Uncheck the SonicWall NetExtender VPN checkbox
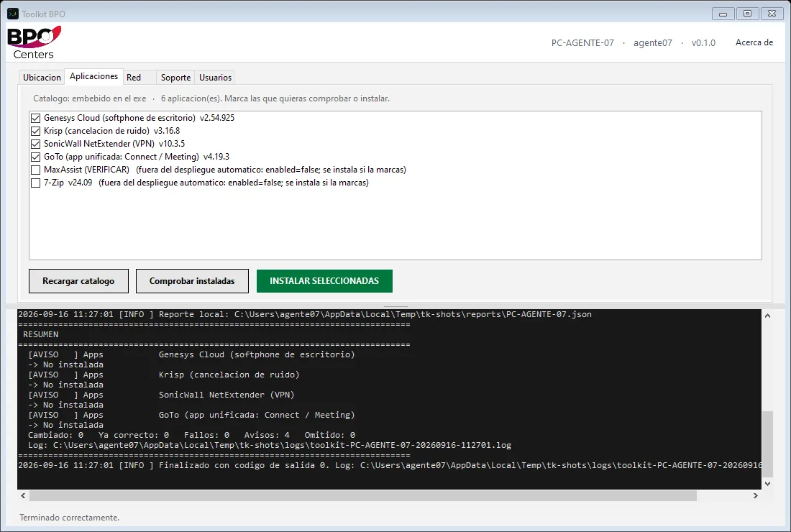791x532 pixels. [x=35, y=144]
